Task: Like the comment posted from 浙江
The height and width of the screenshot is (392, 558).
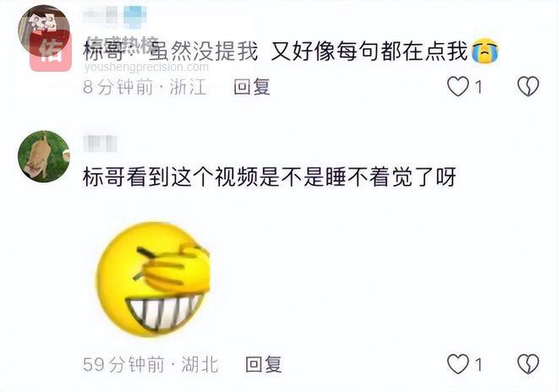Action: pyautogui.click(x=457, y=87)
